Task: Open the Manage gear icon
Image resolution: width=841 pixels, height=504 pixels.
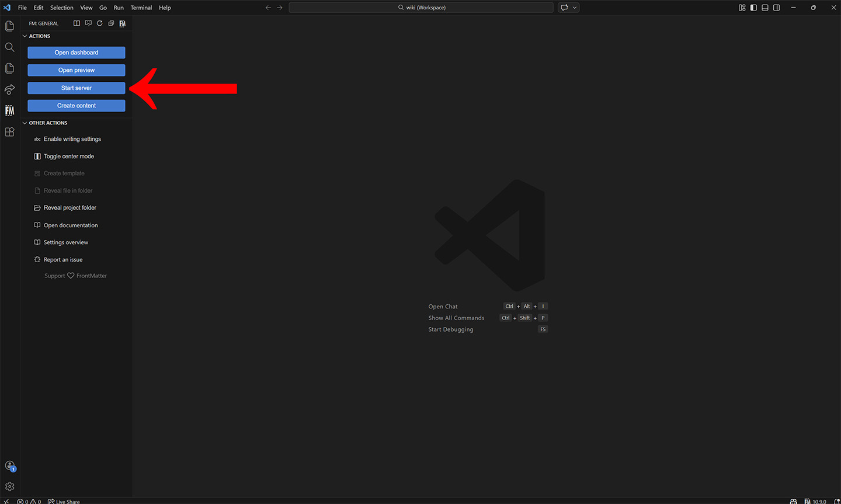Action: [x=9, y=486]
